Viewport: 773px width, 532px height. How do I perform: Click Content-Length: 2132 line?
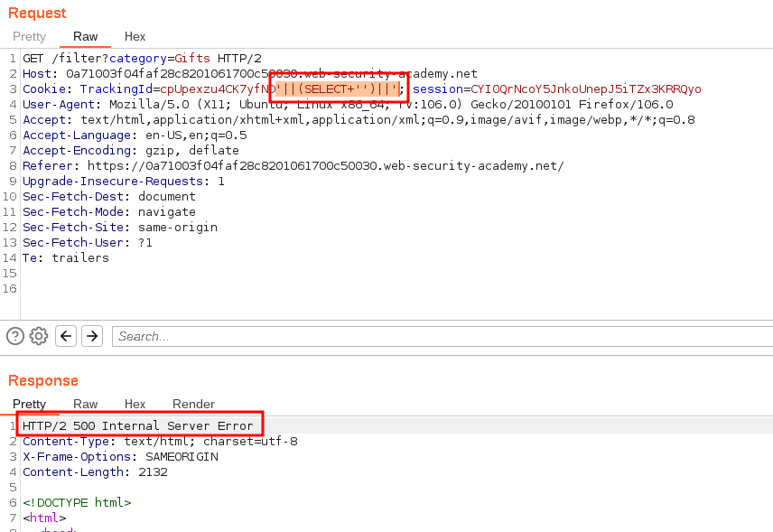(x=95, y=471)
